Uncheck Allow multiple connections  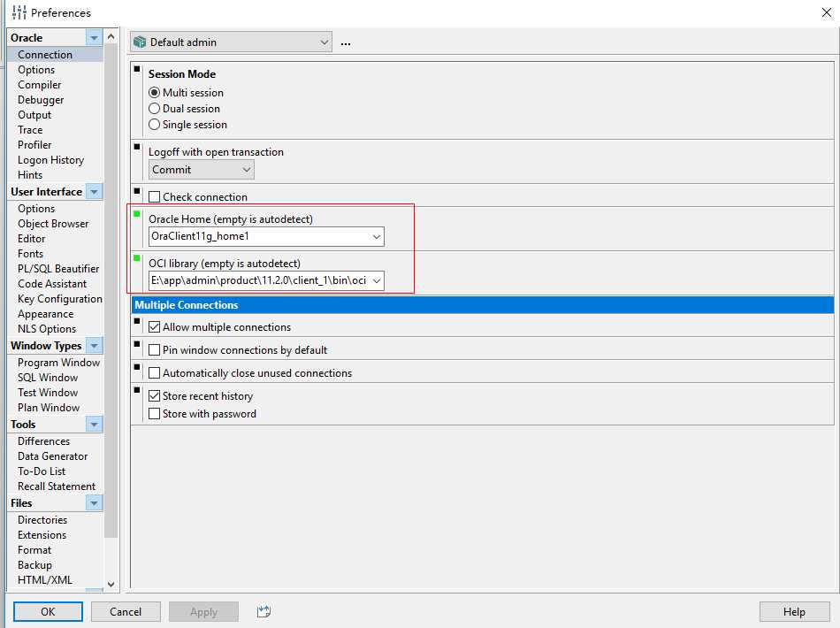[154, 327]
